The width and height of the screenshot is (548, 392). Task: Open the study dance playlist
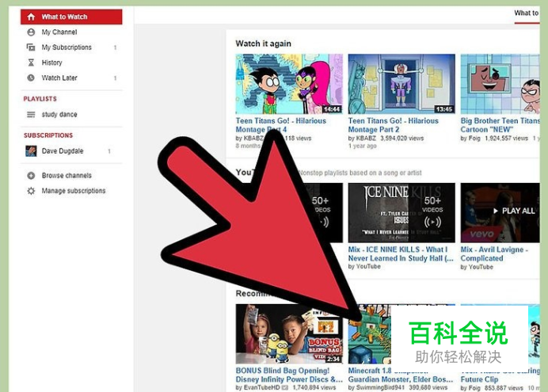click(x=59, y=114)
